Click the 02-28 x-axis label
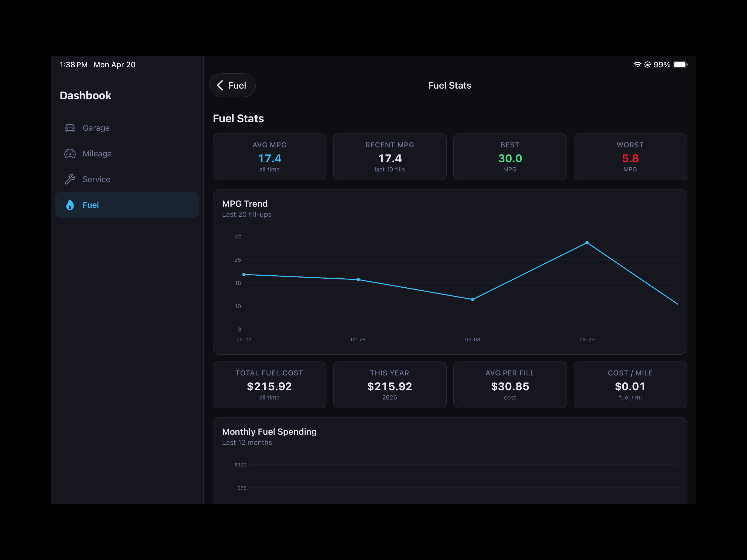This screenshot has height=560, width=747. click(358, 339)
